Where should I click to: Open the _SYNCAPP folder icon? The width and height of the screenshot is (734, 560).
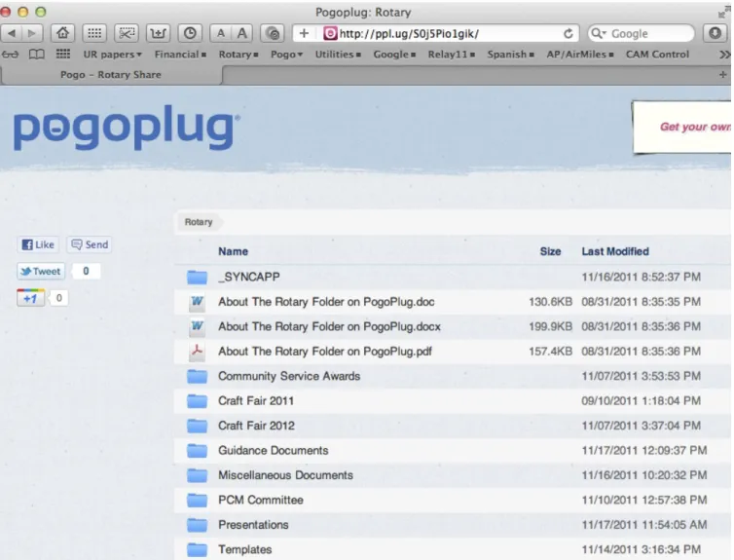coord(197,277)
